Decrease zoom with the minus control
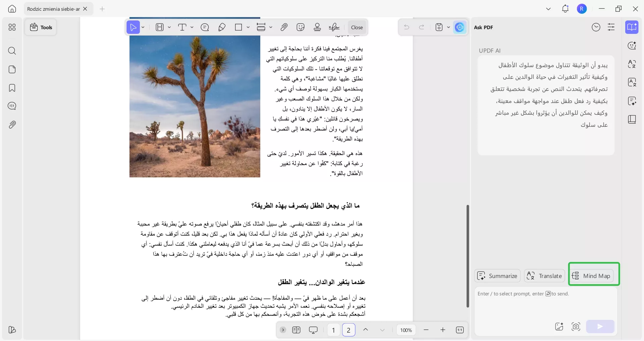644x341 pixels. (426, 330)
